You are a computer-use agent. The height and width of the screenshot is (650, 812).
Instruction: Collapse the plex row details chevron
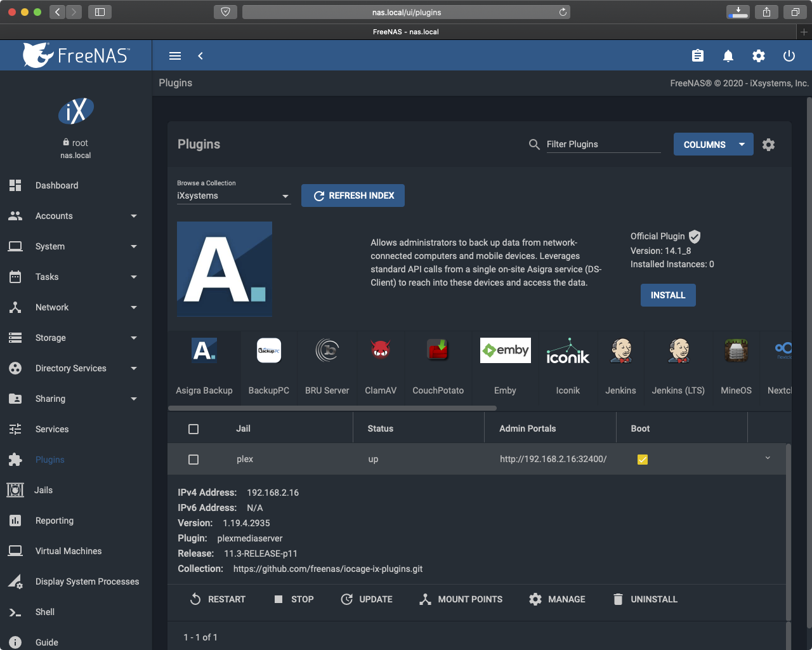click(768, 458)
